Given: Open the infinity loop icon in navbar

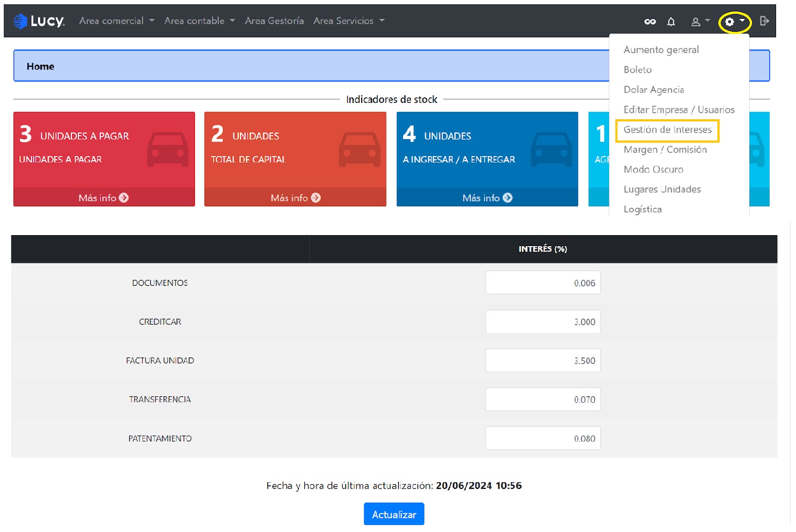Looking at the screenshot, I should [650, 21].
